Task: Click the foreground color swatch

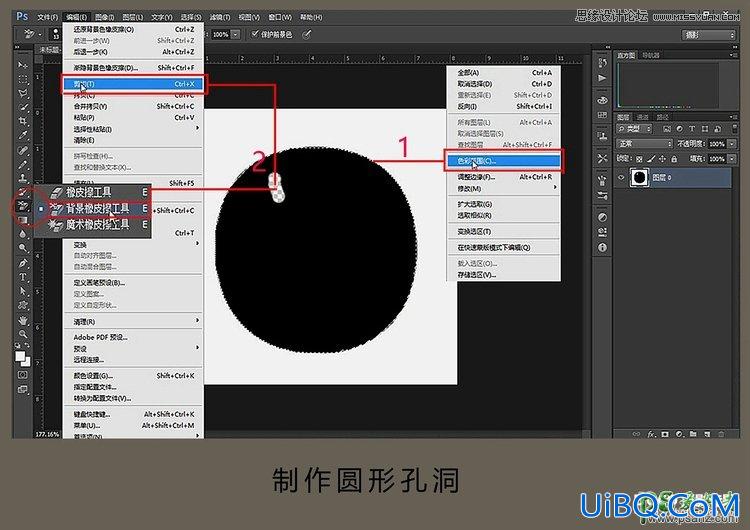Action: [20, 356]
